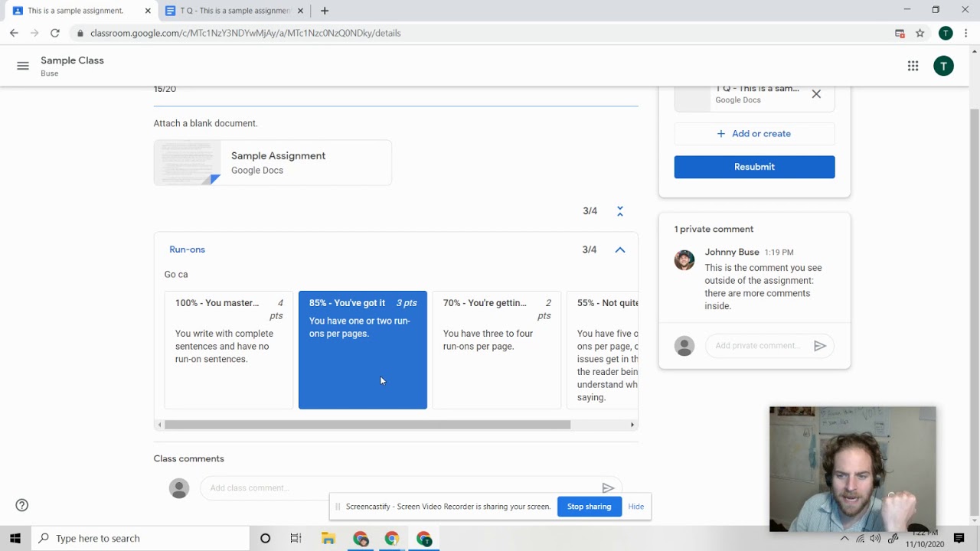Click the Run-ons criterion title

click(x=187, y=249)
